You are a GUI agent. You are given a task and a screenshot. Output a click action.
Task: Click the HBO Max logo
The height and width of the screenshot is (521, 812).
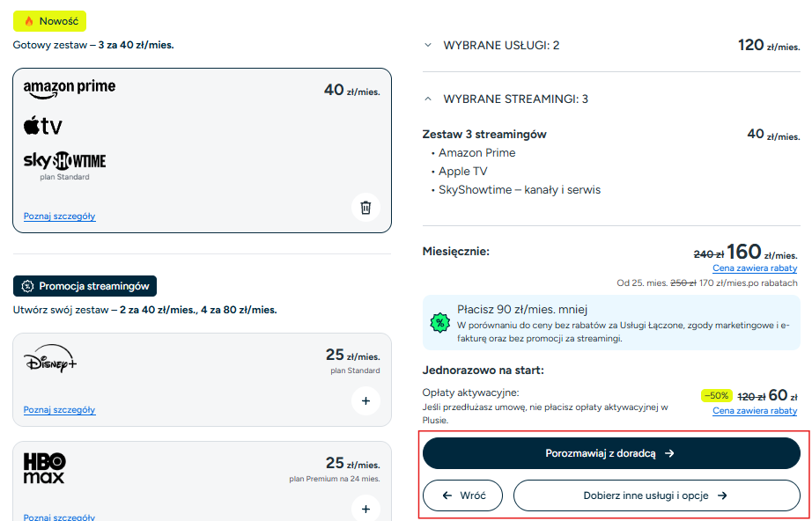[45, 468]
